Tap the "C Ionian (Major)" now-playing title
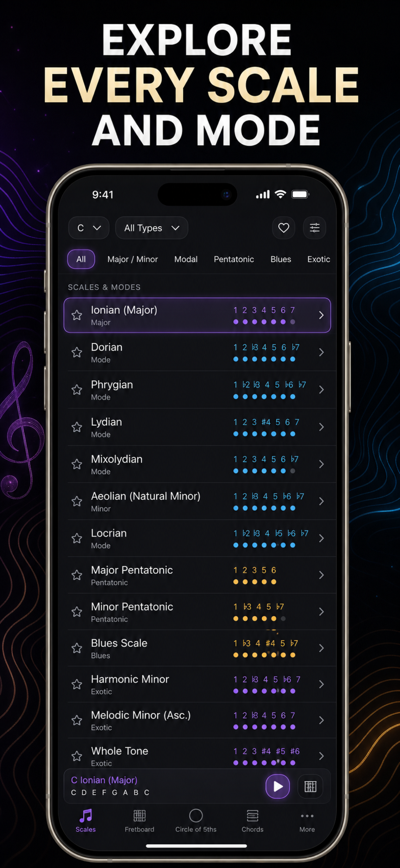The image size is (400, 868). click(104, 780)
